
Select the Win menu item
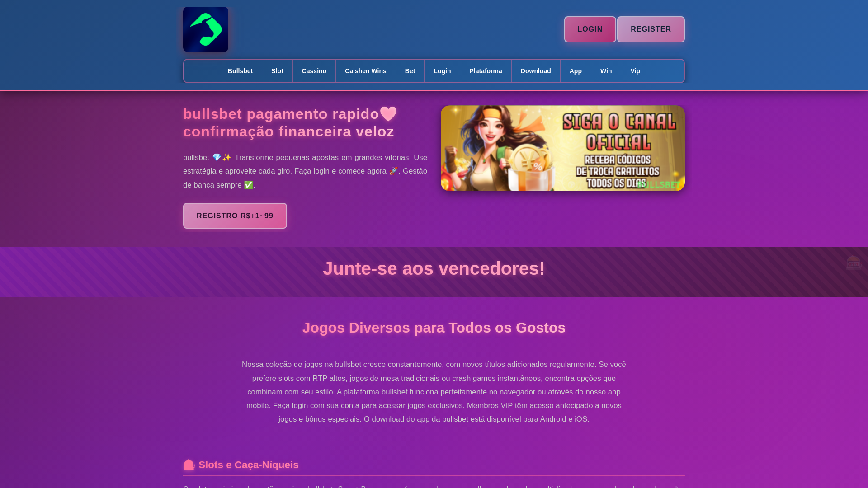click(606, 71)
